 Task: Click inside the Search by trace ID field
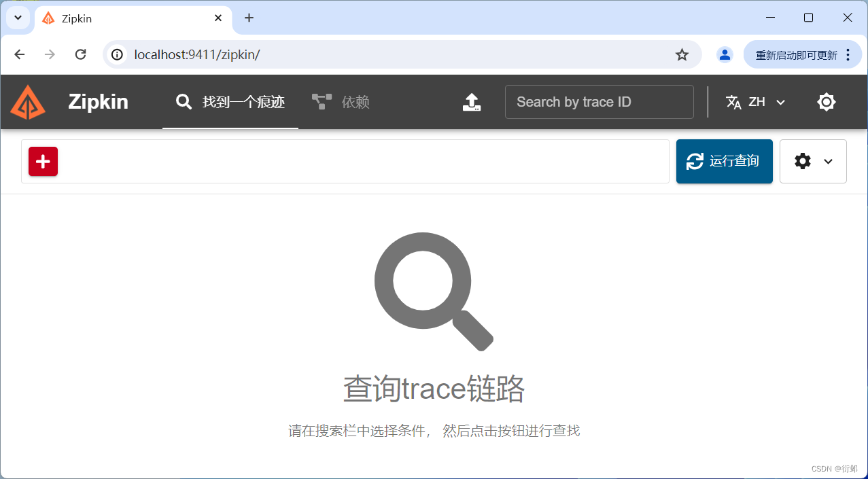598,101
